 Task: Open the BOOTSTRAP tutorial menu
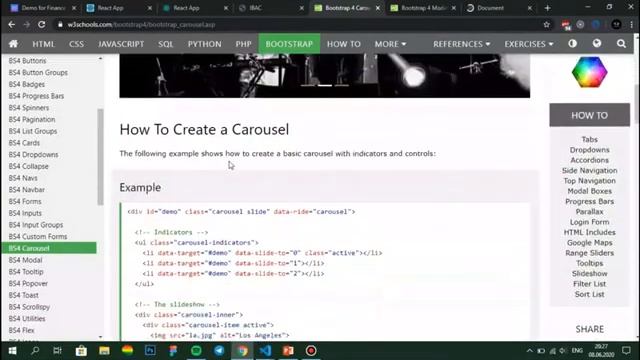[x=289, y=44]
